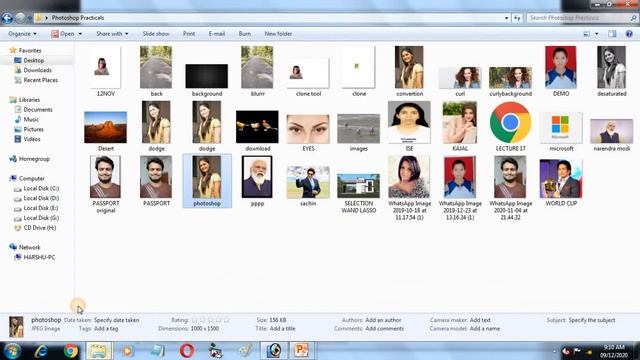The image size is (640, 360).
Task: Open the Pictures library
Action: pyautogui.click(x=33, y=129)
